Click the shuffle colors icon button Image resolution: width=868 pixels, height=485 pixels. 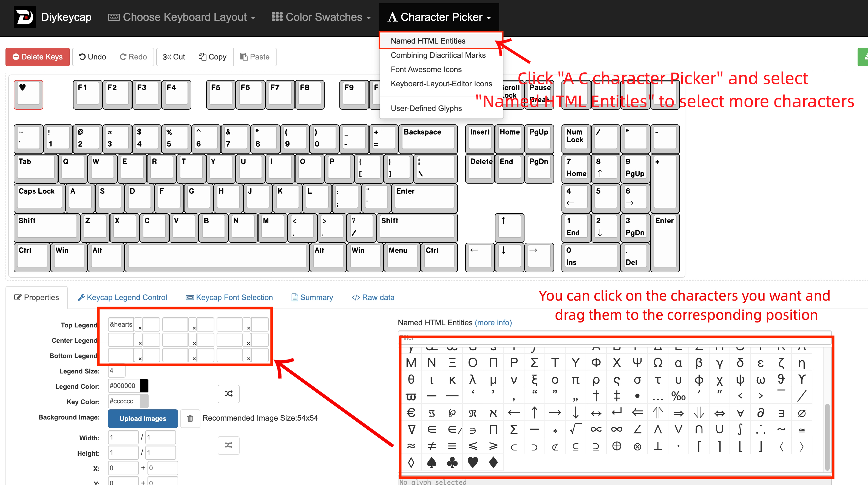[228, 394]
